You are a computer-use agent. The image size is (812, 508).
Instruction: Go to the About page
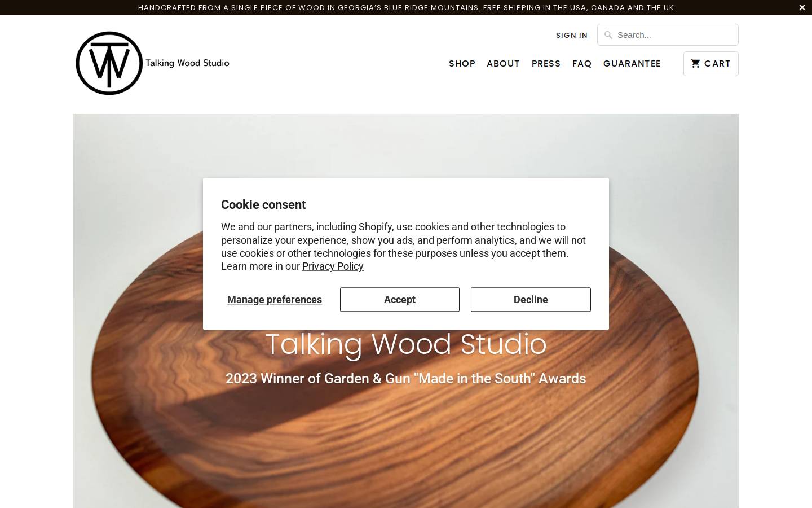point(503,64)
